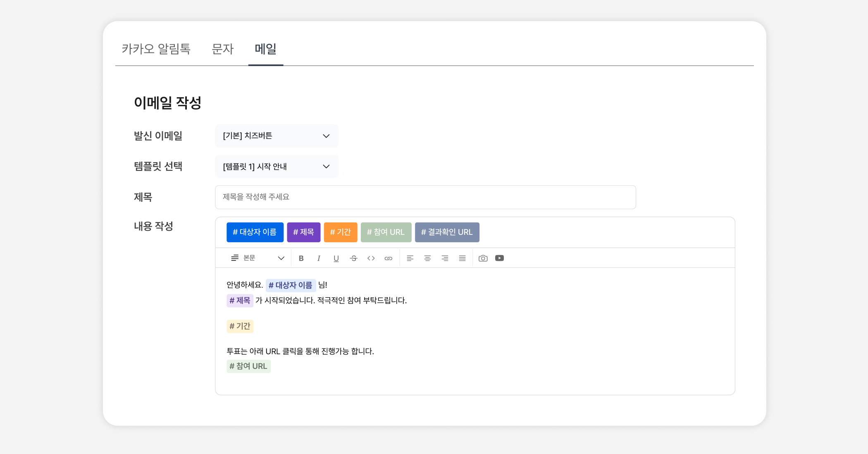The height and width of the screenshot is (454, 868).
Task: Insert the orange # 기간 variable tag
Action: [x=340, y=232]
